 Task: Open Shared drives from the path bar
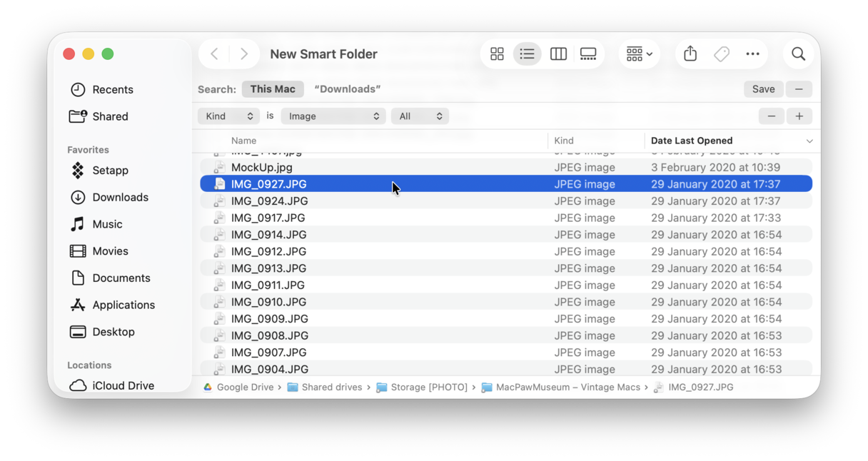[x=331, y=387]
